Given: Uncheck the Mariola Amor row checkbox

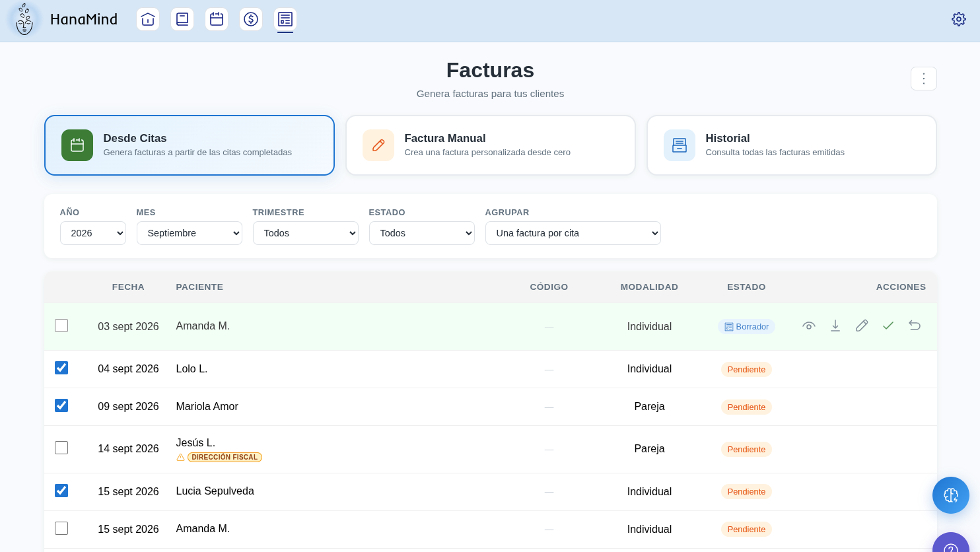Looking at the screenshot, I should click(61, 405).
